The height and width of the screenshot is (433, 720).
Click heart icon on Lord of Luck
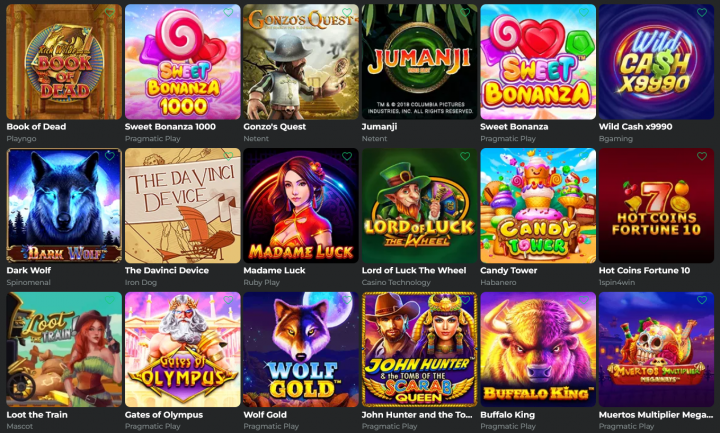465,157
